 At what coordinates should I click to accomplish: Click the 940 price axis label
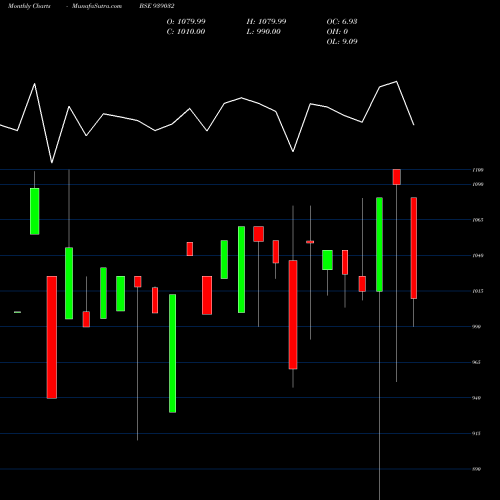click(x=477, y=398)
